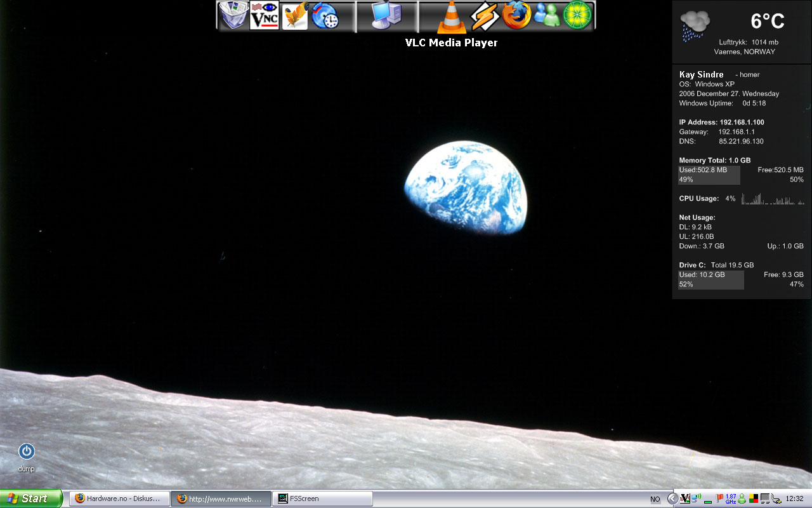This screenshot has width=812, height=508.
Task: Launch Winamp lightning bolt icon
Action: pos(485,16)
